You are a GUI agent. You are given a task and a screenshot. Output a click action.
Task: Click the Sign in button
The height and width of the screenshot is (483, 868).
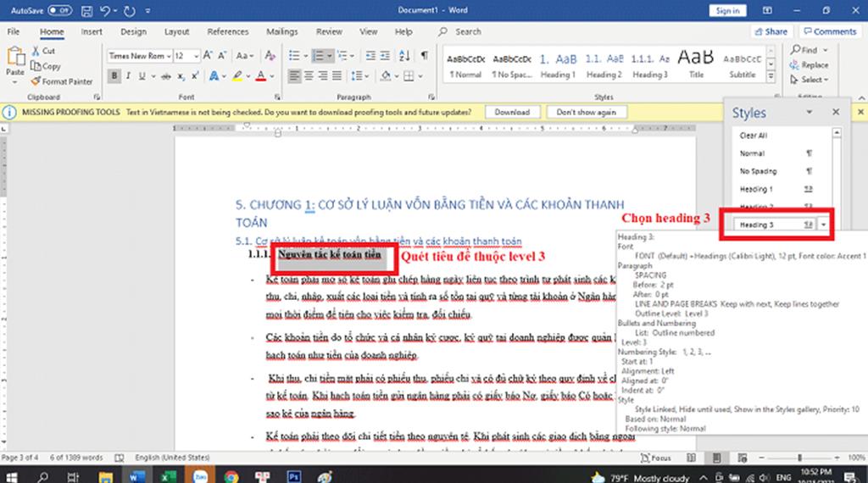pos(727,10)
